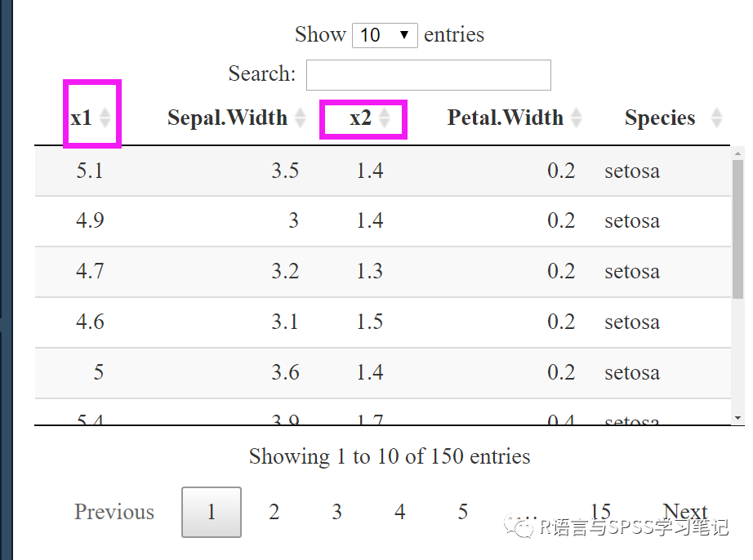Screen dimensions: 753x560
Task: Click the table vertical scrollbar thumb
Action: coord(737,229)
